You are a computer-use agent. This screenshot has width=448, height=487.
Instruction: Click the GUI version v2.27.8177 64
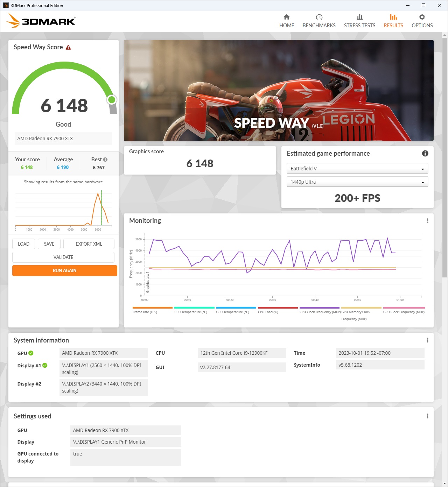pyautogui.click(x=242, y=367)
